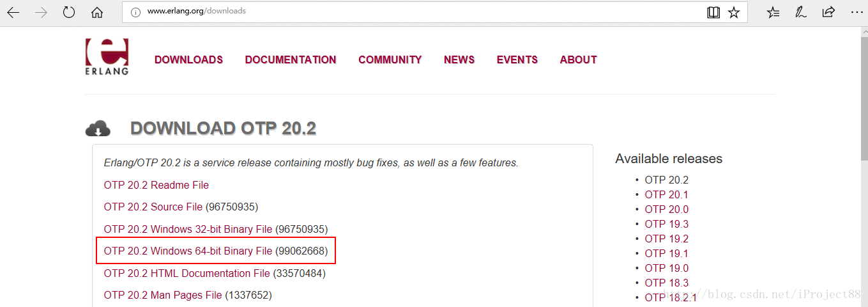868x307 pixels.
Task: Show site information icon in the address bar
Action: (135, 12)
